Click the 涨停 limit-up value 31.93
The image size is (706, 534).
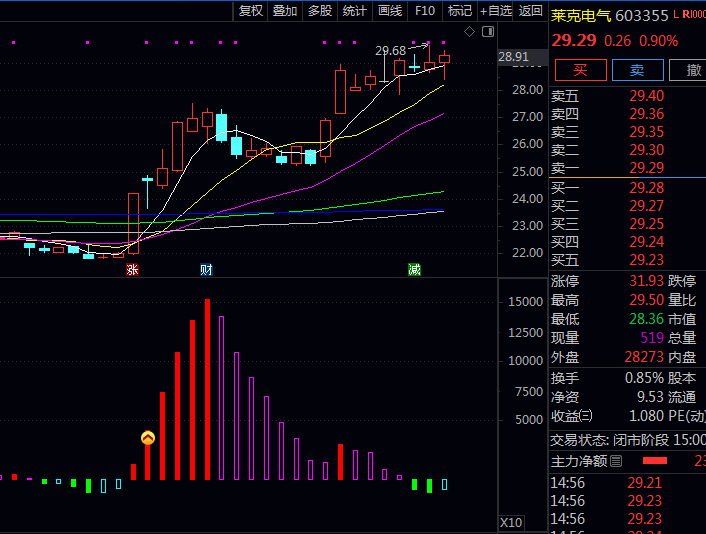coord(647,281)
